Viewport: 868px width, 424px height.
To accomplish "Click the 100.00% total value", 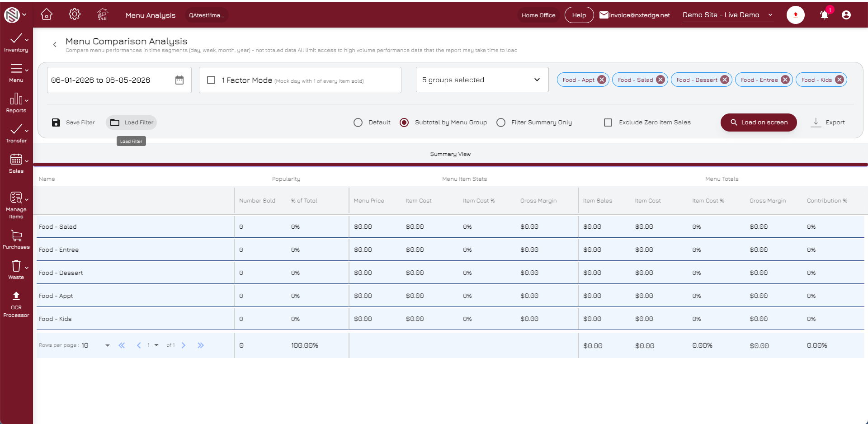I will pos(305,345).
